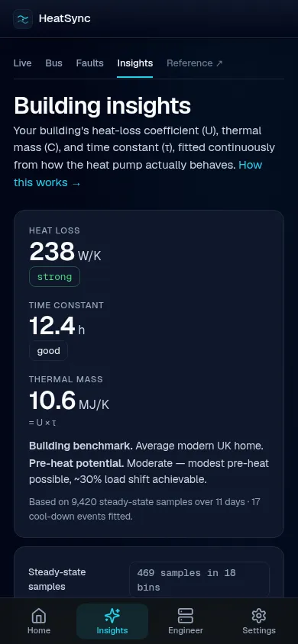Click the HeatSync app title
The height and width of the screenshot is (644, 298).
pos(64,18)
